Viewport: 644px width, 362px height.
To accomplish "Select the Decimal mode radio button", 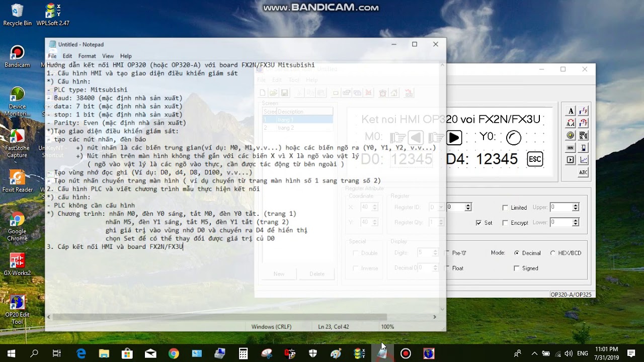I will (516, 253).
